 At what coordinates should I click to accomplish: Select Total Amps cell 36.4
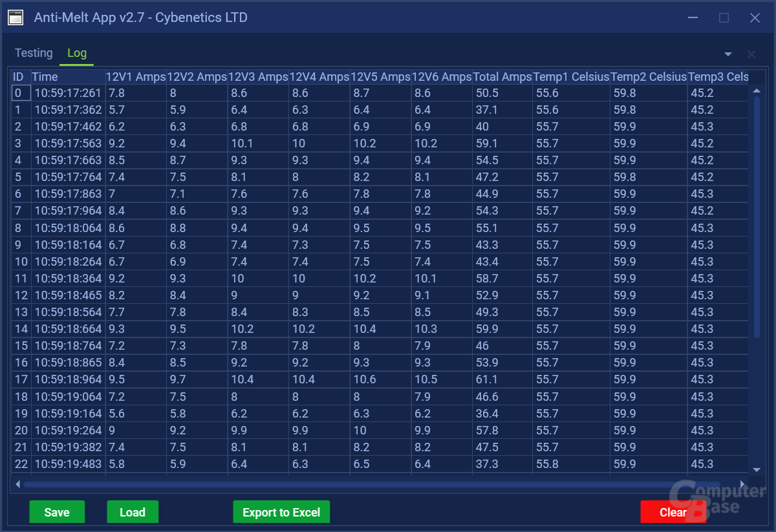click(x=502, y=413)
